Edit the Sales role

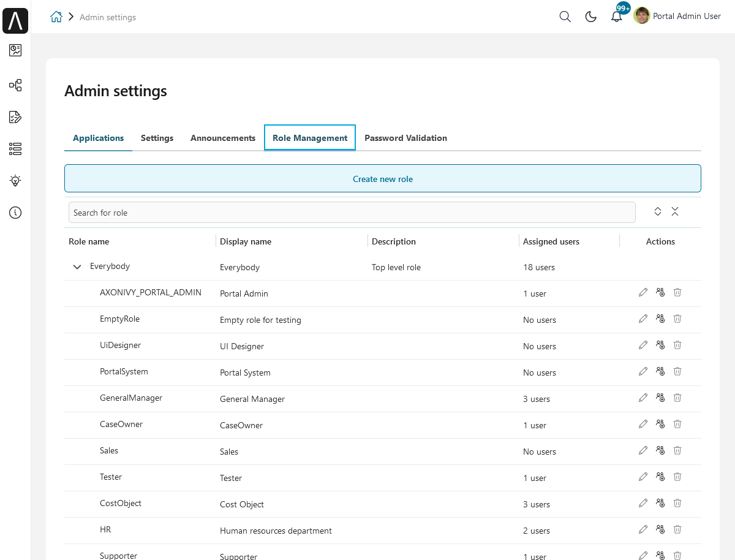click(643, 450)
